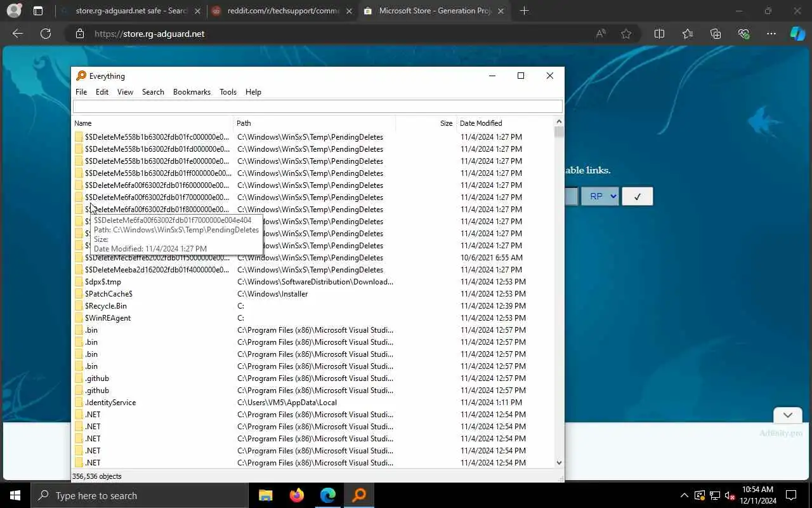Image resolution: width=812 pixels, height=508 pixels.
Task: Switch to the reddit techsupport tab
Action: (x=282, y=11)
